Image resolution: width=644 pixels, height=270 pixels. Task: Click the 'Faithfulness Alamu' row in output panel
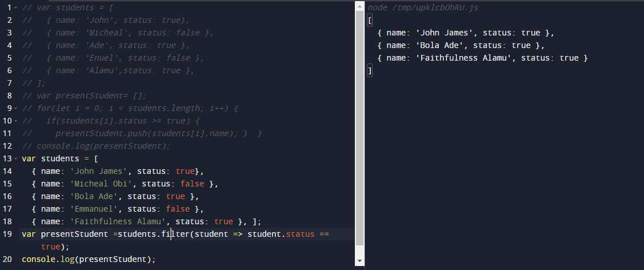(483, 58)
